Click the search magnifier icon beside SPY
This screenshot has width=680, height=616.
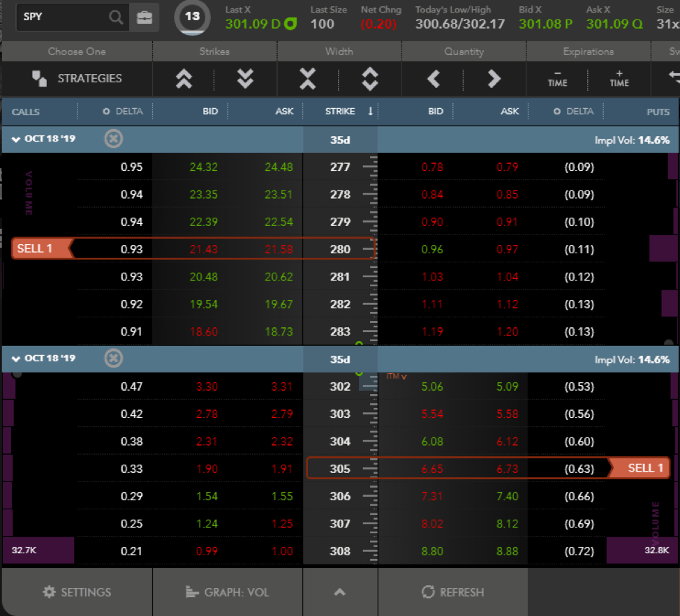point(116,17)
